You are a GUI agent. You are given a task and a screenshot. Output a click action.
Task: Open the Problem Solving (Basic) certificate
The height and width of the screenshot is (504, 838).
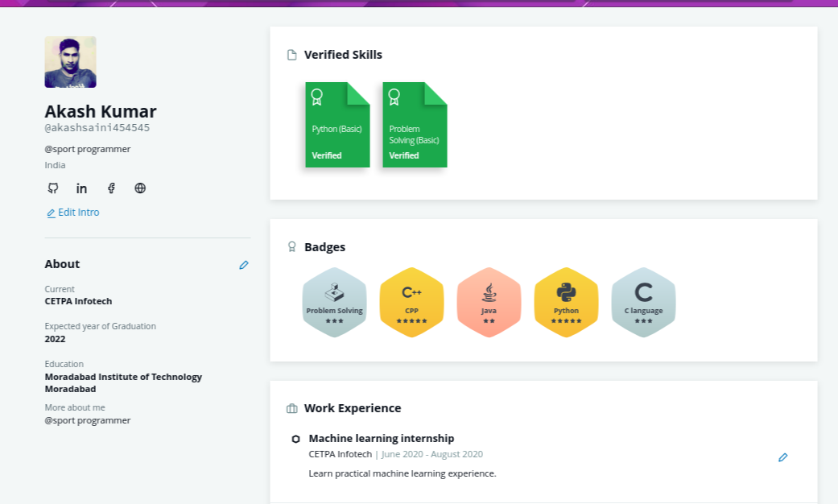point(415,125)
